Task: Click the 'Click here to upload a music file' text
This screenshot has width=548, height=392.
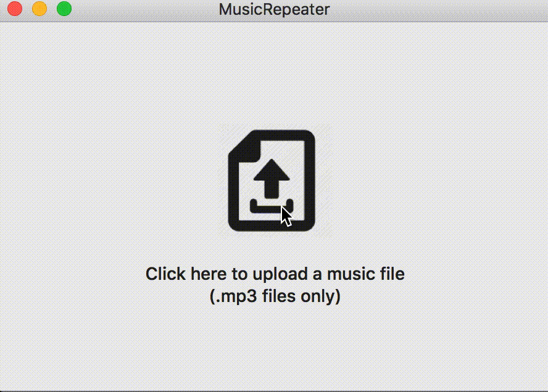Action: click(x=275, y=274)
